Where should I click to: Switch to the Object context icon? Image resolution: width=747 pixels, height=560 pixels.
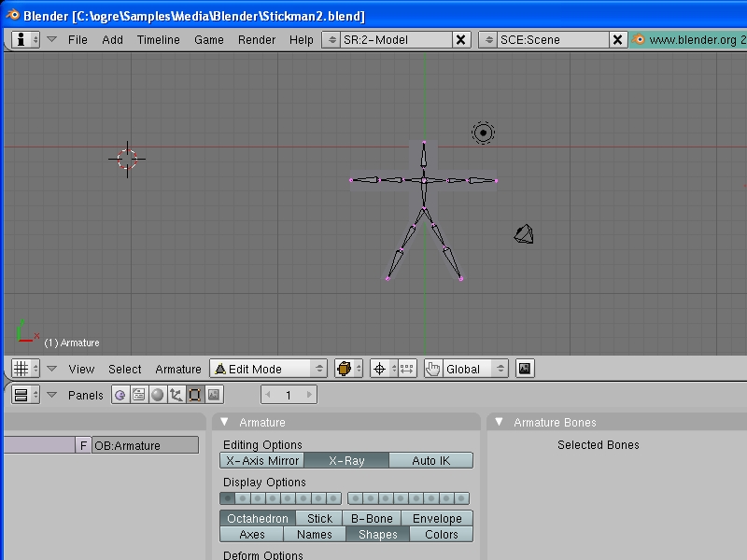pos(176,395)
